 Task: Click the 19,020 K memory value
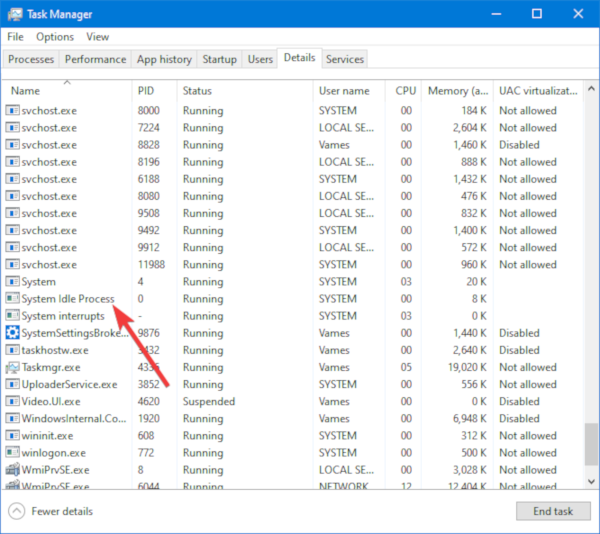[x=467, y=368]
